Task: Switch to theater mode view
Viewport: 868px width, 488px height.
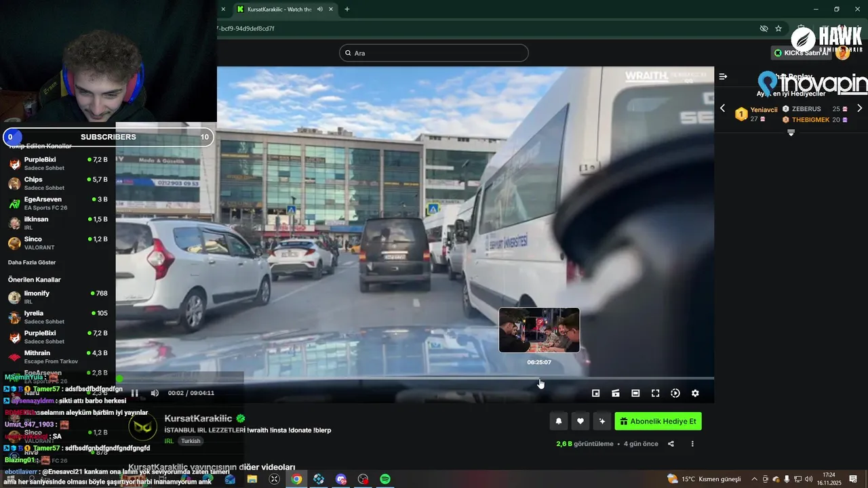Action: (635, 393)
